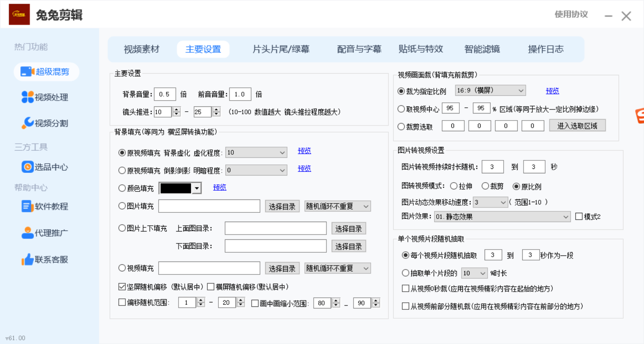Enable 从视频0秒裁 checkbox
Viewport: 644px width, 344px height.
point(405,289)
